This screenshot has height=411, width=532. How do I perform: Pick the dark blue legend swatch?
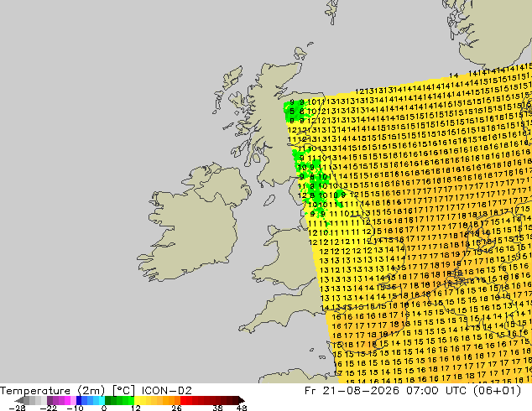[x=79, y=400]
